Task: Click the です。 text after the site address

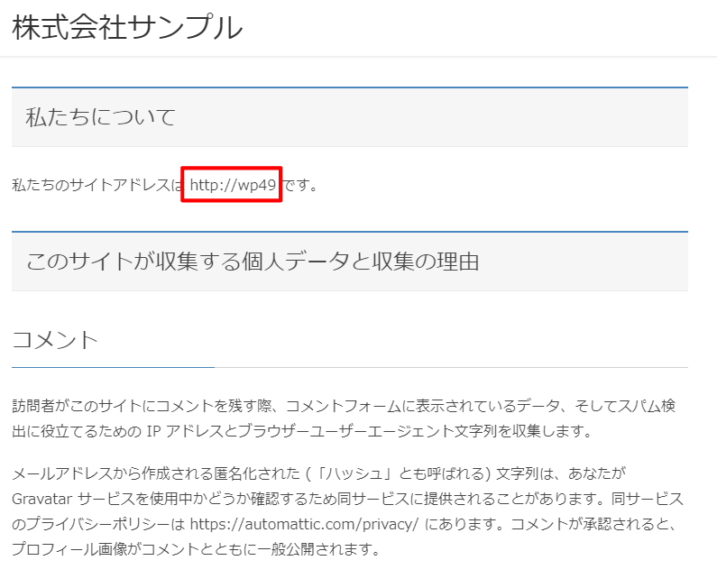Action: pyautogui.click(x=300, y=185)
